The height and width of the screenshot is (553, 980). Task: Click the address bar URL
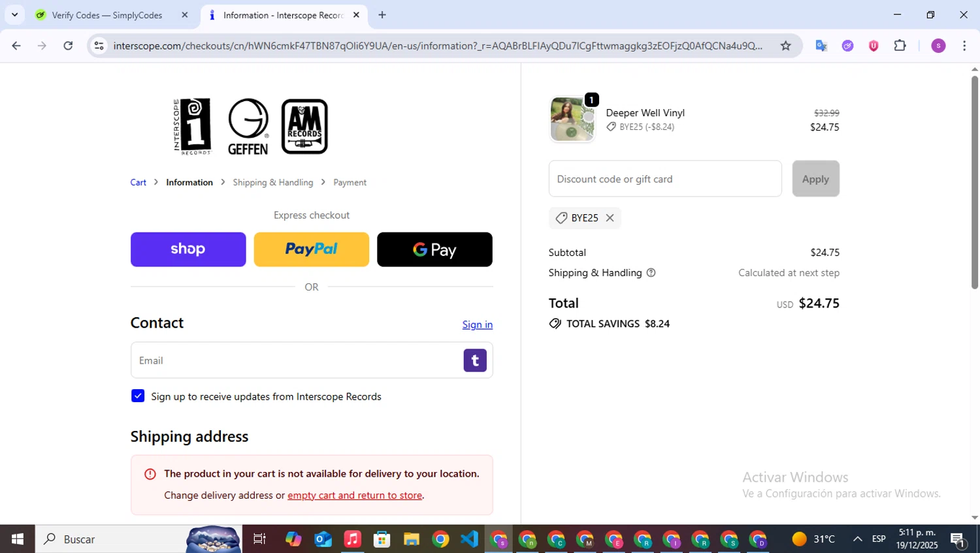438,46
